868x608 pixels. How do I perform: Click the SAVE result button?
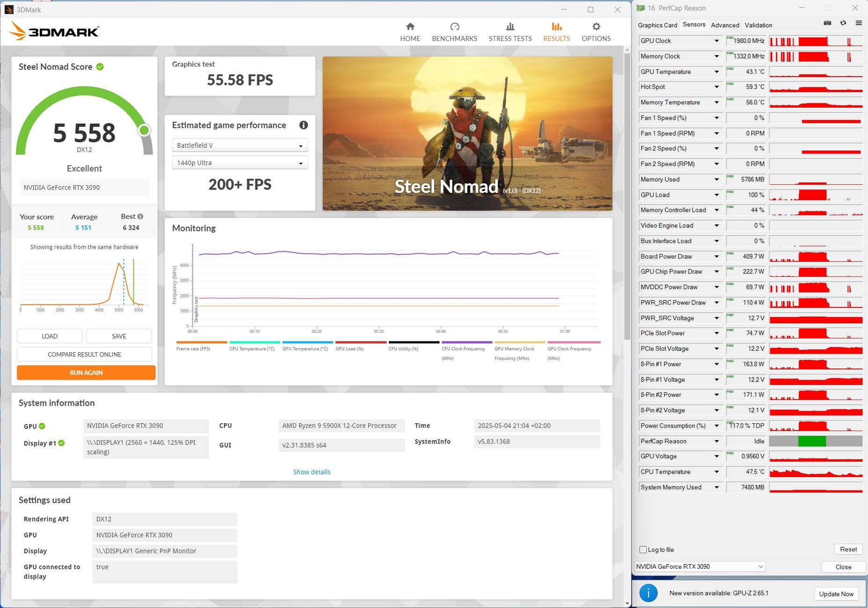[x=119, y=336]
